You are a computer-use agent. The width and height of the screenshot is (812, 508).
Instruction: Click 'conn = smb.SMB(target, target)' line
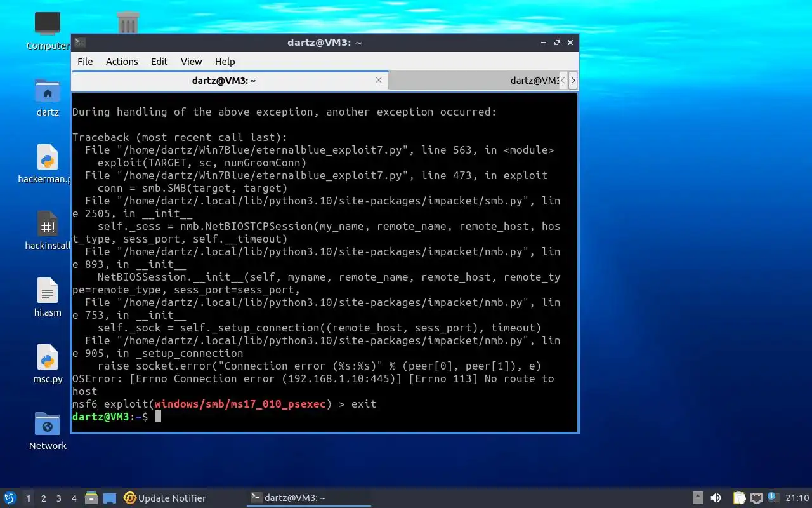(x=192, y=188)
